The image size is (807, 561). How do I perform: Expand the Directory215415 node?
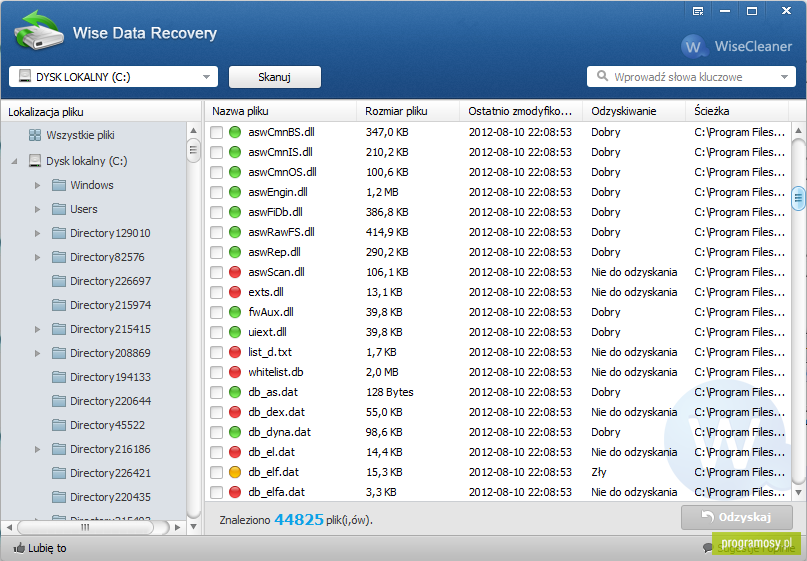coord(37,329)
